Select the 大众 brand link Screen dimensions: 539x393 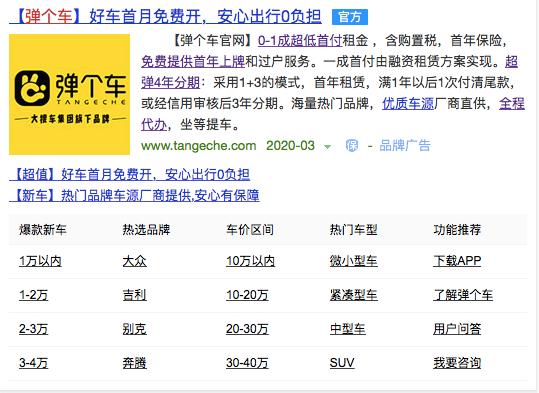coord(134,261)
